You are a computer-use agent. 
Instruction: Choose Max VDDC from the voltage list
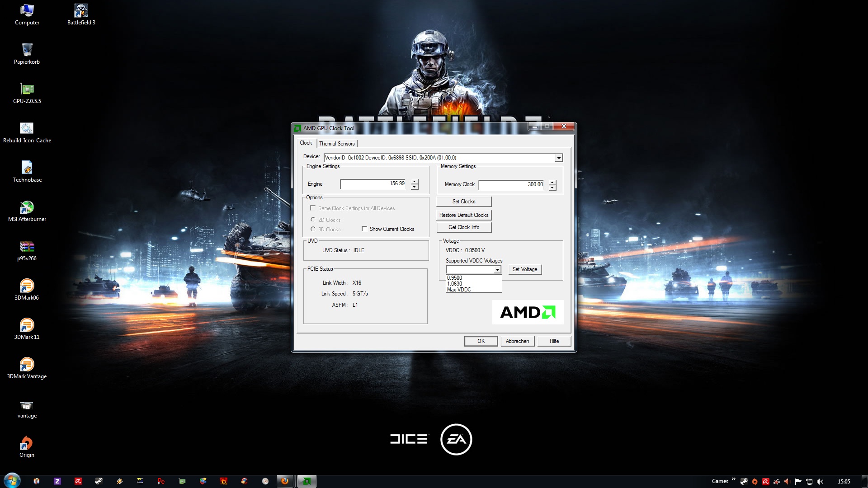pos(473,290)
